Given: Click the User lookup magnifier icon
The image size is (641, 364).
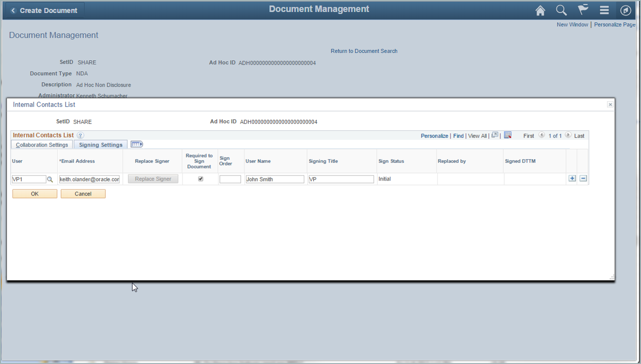Looking at the screenshot, I should click(50, 180).
